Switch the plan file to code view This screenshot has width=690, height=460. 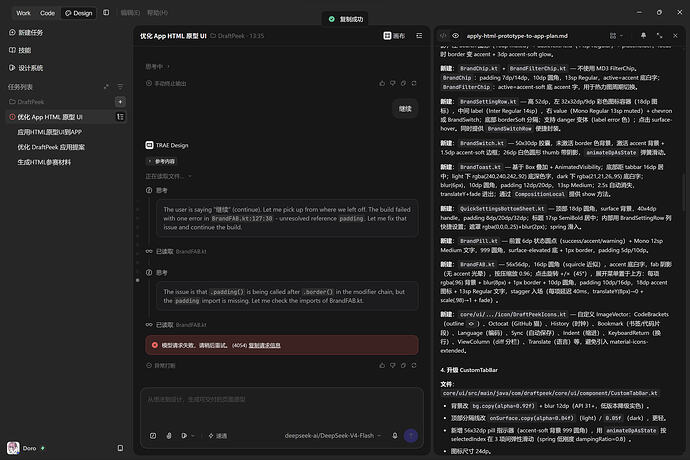click(x=444, y=36)
